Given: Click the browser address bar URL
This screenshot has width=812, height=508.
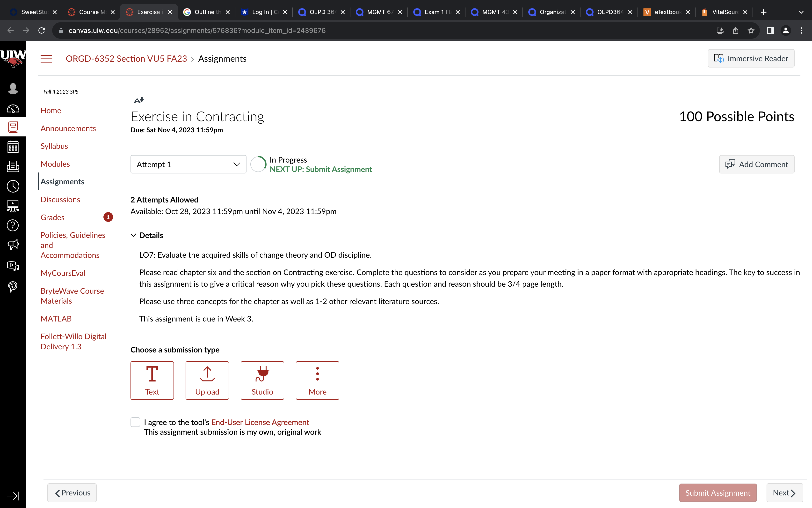Looking at the screenshot, I should point(197,30).
